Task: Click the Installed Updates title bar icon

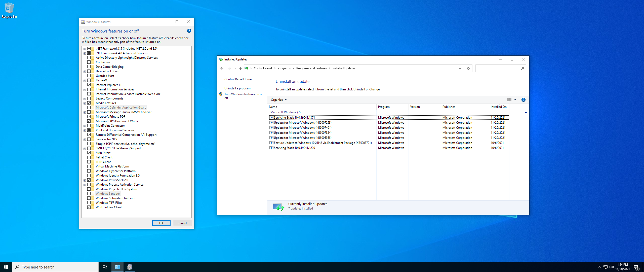Action: point(221,59)
